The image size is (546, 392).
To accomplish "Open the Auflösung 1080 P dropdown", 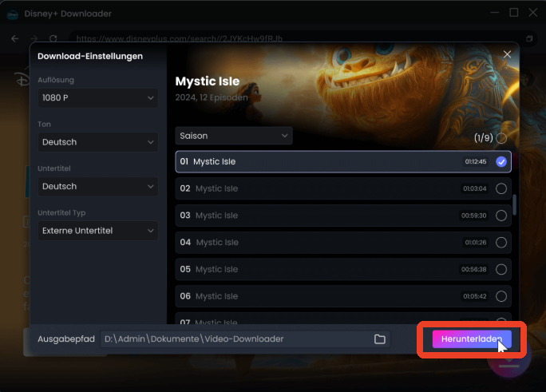I will pyautogui.click(x=98, y=98).
